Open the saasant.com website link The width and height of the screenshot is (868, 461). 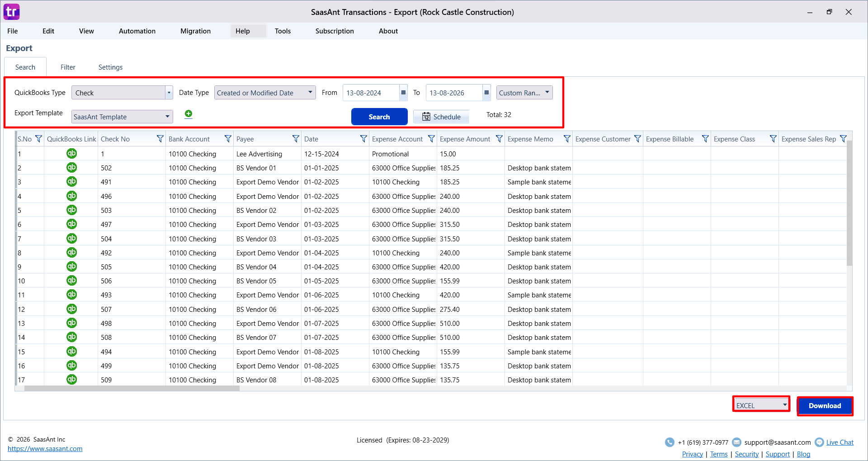(x=45, y=449)
